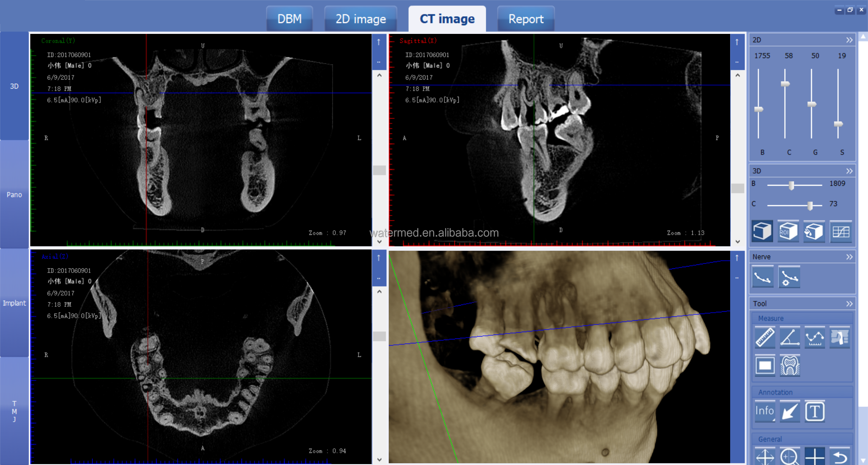Select the airway volume measure tool
This screenshot has width=868, height=465.
(x=840, y=338)
